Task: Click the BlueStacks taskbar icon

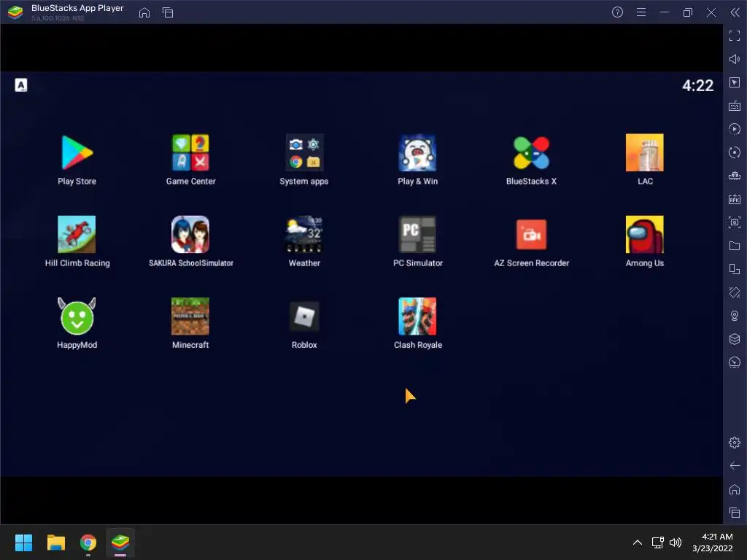Action: tap(120, 542)
